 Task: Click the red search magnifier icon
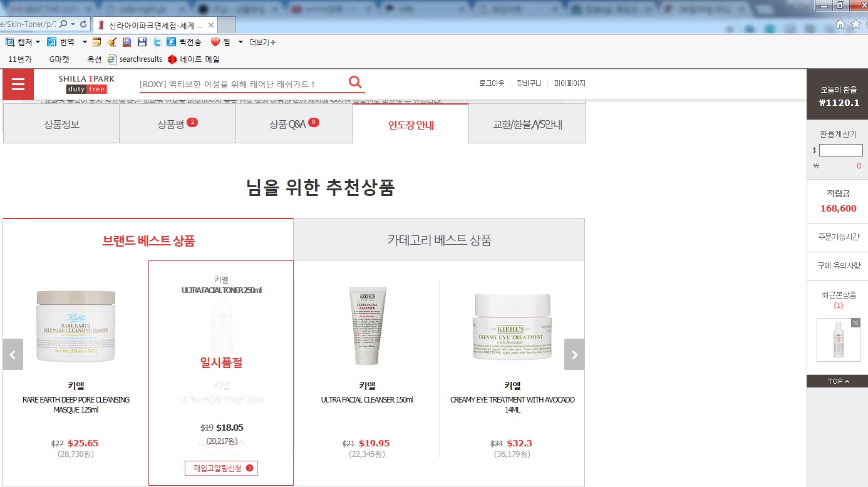(x=355, y=83)
